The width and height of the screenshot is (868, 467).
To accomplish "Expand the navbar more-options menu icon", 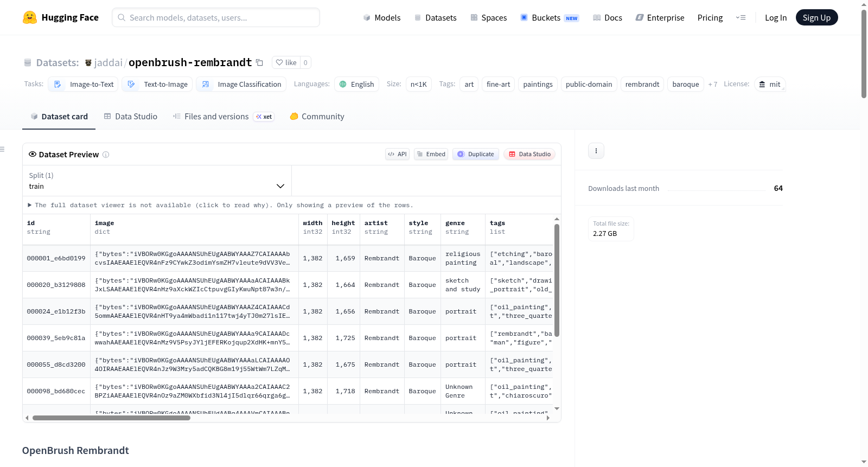I will coord(741,17).
